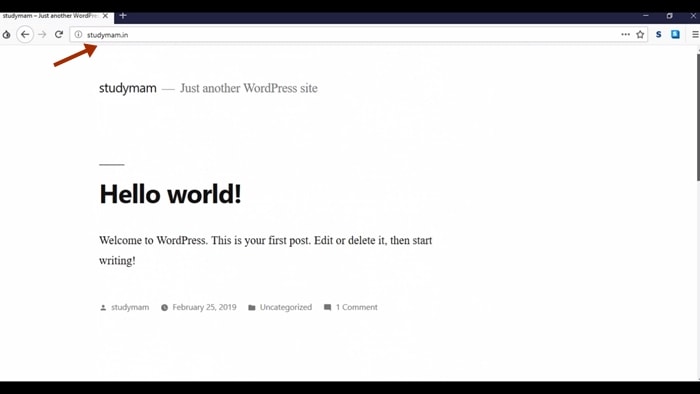Image resolution: width=700 pixels, height=394 pixels.
Task: Open the extension icon left of back button
Action: click(x=6, y=34)
